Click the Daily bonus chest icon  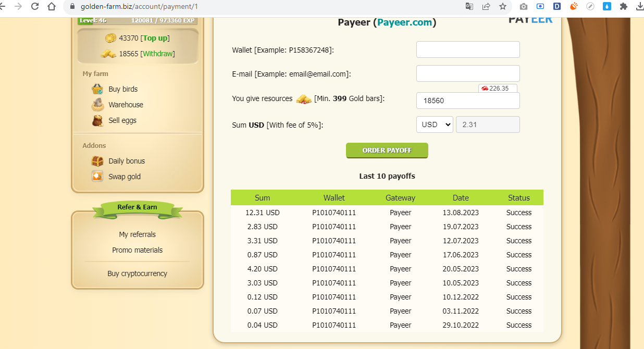click(97, 161)
